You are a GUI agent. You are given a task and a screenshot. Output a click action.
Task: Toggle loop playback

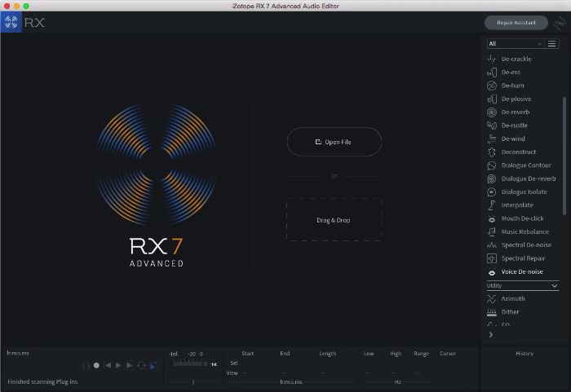pyautogui.click(x=142, y=365)
